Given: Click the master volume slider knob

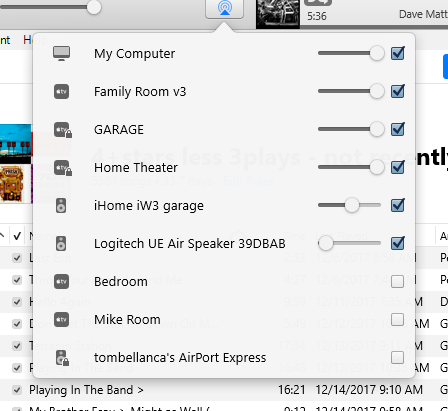Looking at the screenshot, I should pyautogui.click(x=94, y=7).
